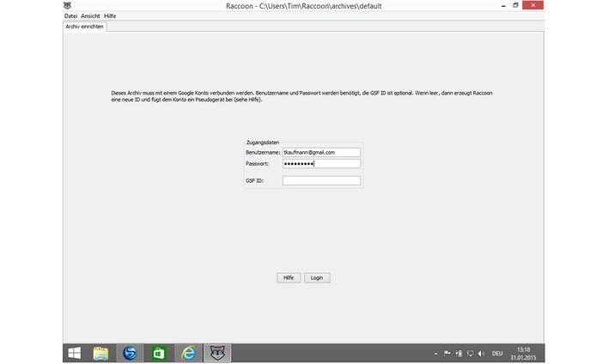Viewport: 608px width, 364px height.
Task: Click the Benutzername input field
Action: click(x=321, y=152)
